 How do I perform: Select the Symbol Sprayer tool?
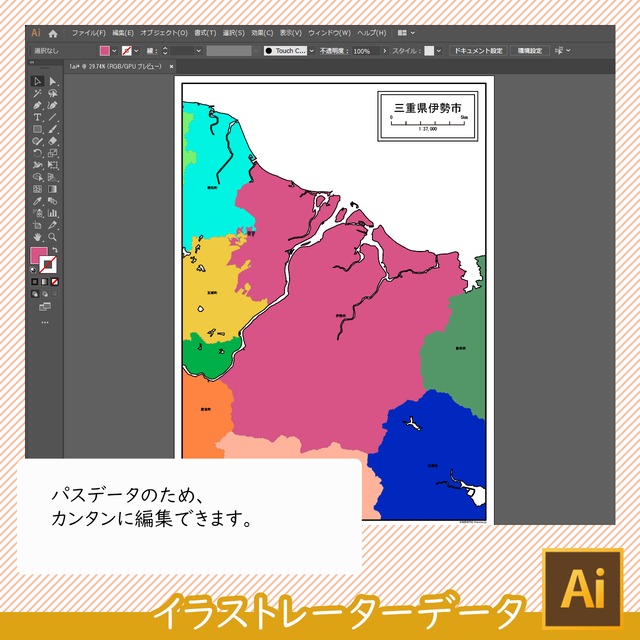[37, 213]
